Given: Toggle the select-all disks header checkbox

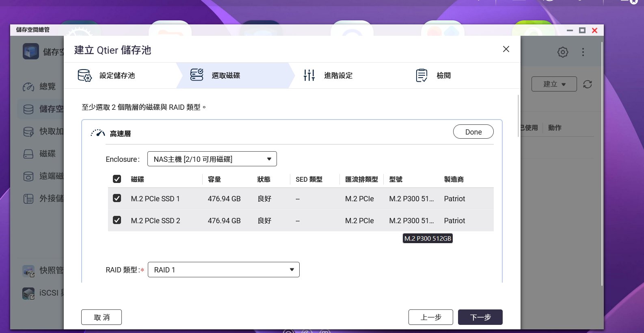Looking at the screenshot, I should pos(117,179).
